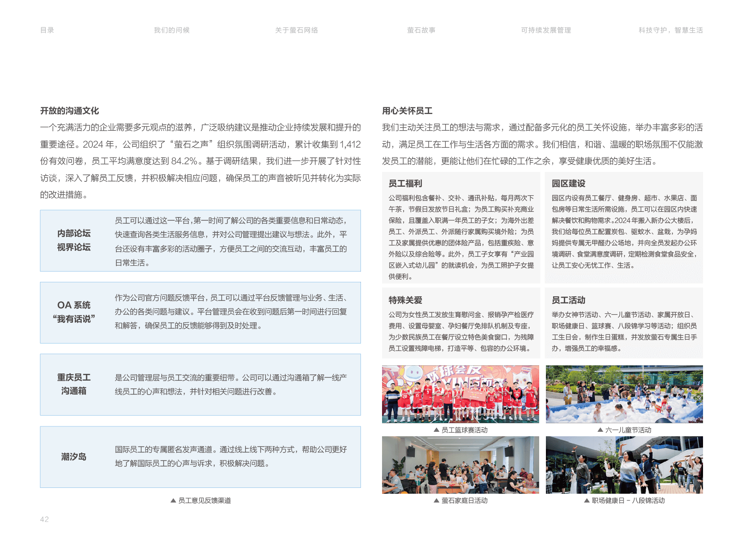
Task: Click the 特殊关爱 box heading
Action: coord(405,300)
